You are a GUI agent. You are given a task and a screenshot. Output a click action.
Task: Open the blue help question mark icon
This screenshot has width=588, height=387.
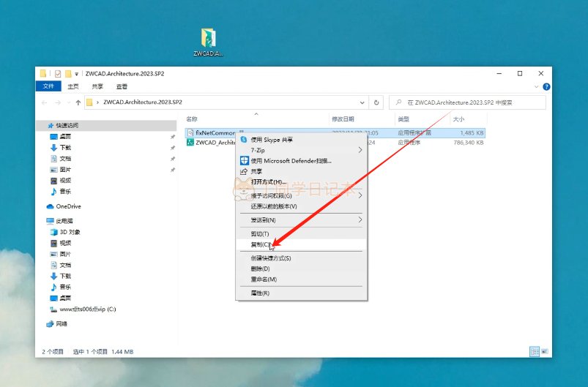[x=546, y=87]
